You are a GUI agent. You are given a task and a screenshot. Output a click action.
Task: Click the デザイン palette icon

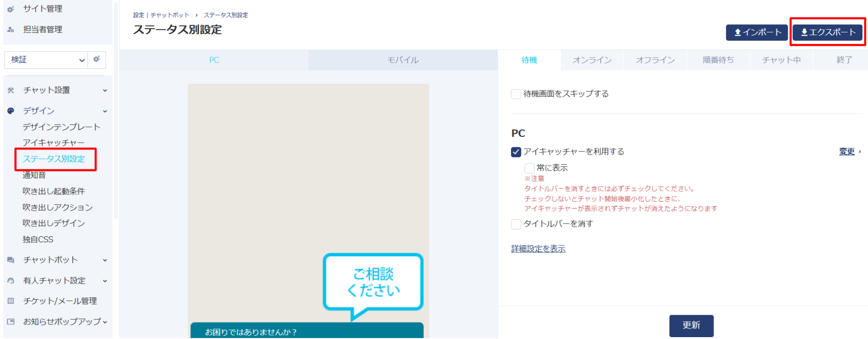11,111
